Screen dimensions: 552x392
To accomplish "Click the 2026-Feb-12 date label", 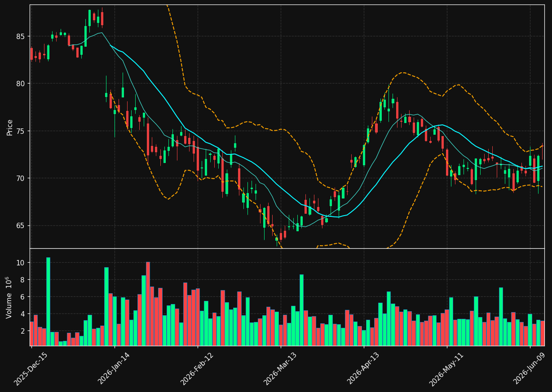I will tap(197, 369).
